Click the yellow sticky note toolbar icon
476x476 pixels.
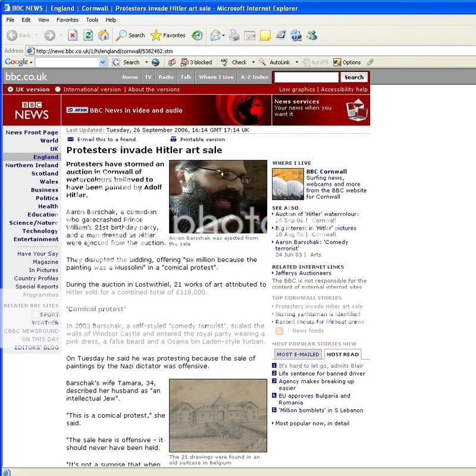click(265, 35)
